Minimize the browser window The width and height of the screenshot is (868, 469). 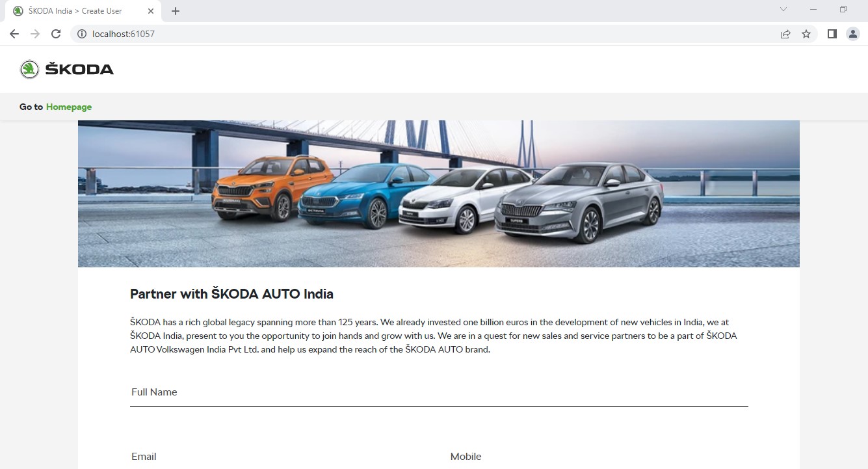pyautogui.click(x=813, y=9)
